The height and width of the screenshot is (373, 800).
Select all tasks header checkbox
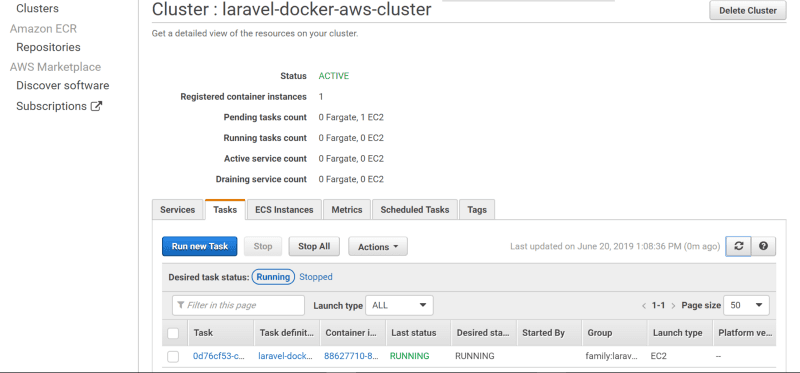173,333
